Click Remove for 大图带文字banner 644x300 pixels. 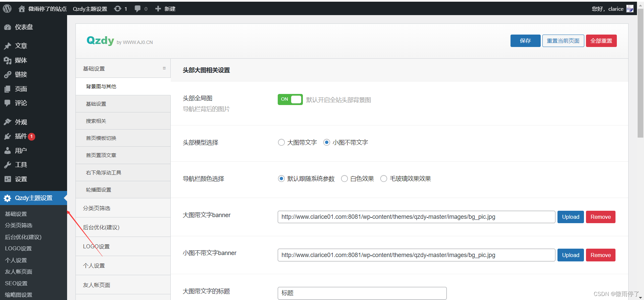pyautogui.click(x=600, y=217)
